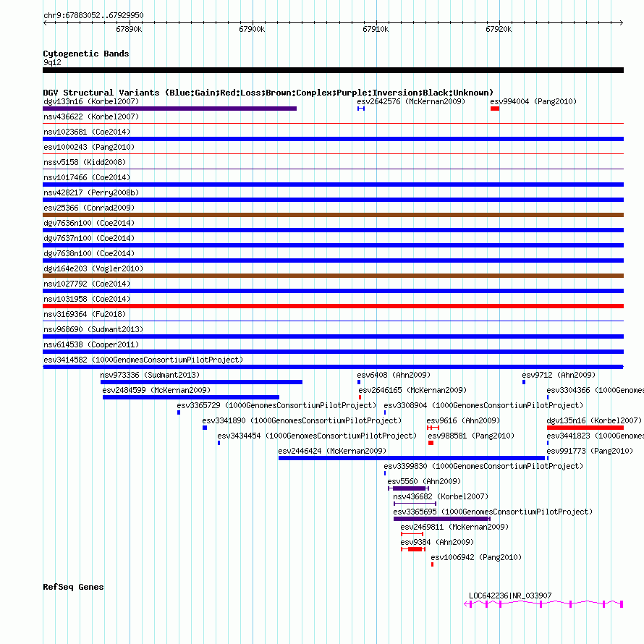Select the esv3341890 variant label

[x=302, y=420]
